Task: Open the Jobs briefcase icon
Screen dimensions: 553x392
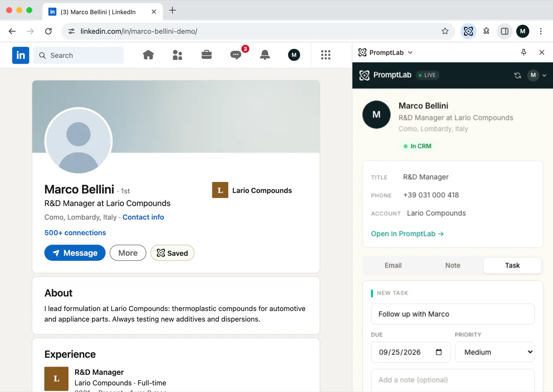Action: point(206,55)
